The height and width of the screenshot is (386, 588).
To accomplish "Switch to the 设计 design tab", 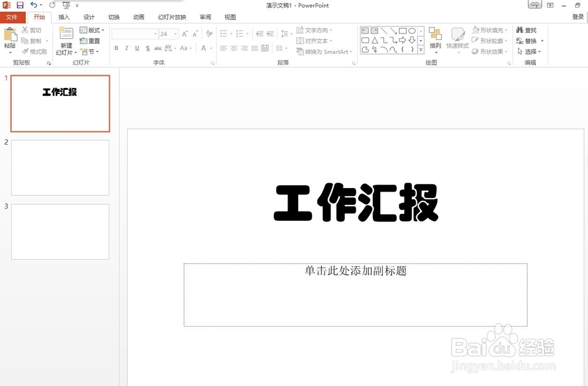I will coord(89,17).
